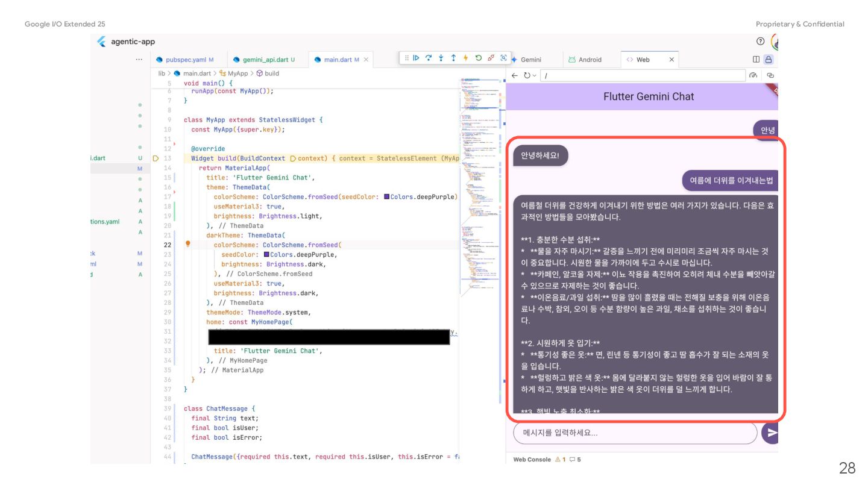Click the help question mark icon
The height and width of the screenshot is (488, 868).
[x=760, y=42]
